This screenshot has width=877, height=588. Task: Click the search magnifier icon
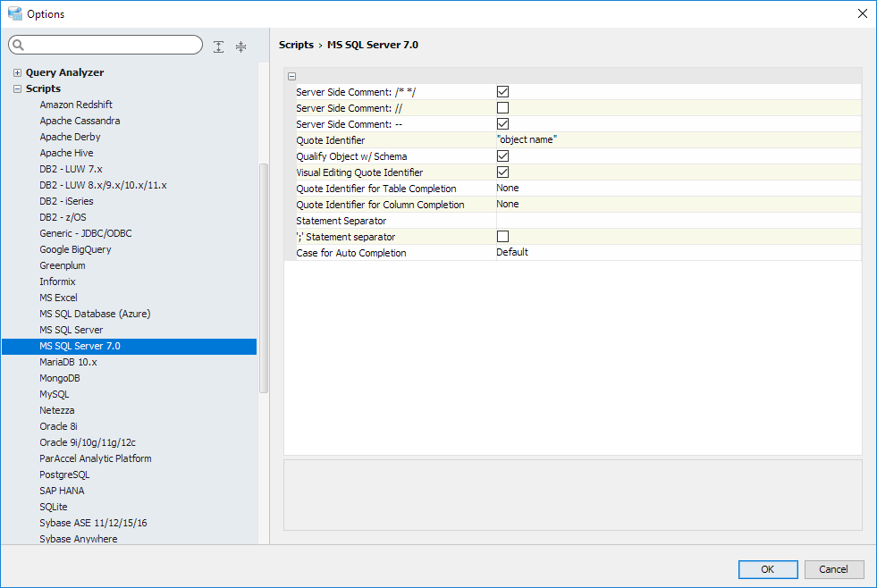coord(18,46)
